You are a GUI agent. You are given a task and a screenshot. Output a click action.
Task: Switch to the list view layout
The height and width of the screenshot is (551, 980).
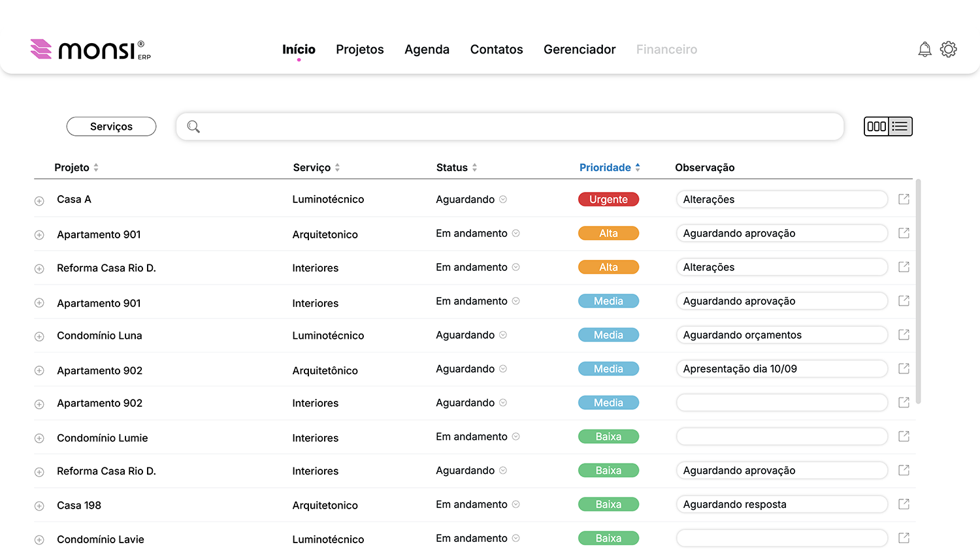point(900,127)
